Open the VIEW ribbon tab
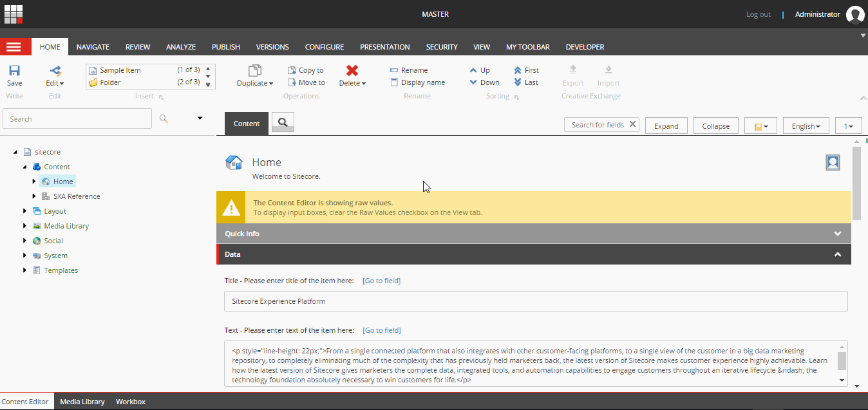This screenshot has width=868, height=410. pyautogui.click(x=482, y=47)
